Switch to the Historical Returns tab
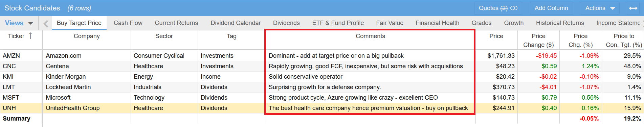 pyautogui.click(x=560, y=23)
